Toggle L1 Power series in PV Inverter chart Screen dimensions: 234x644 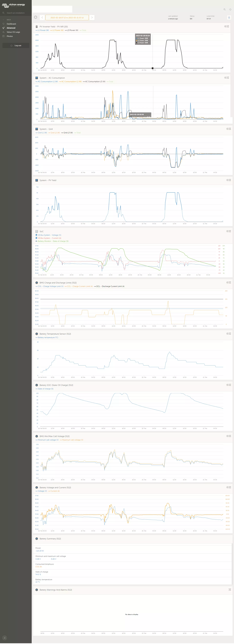click(x=42, y=30)
